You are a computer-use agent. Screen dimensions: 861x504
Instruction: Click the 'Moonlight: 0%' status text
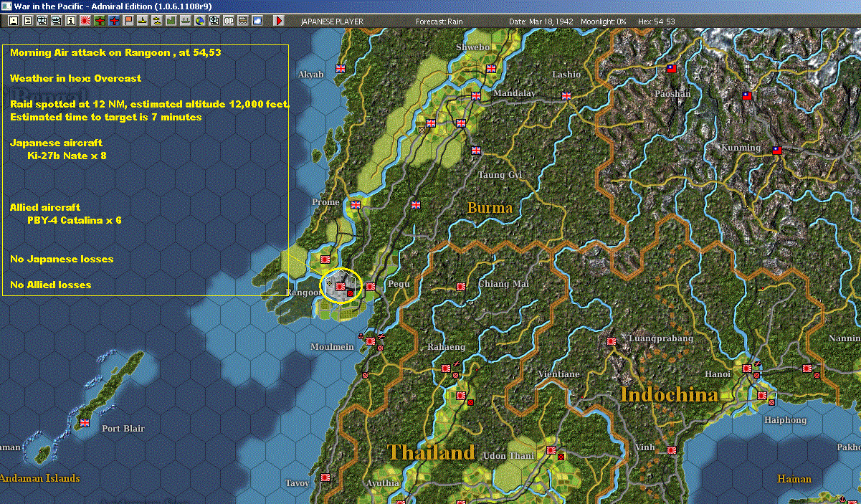tap(604, 22)
